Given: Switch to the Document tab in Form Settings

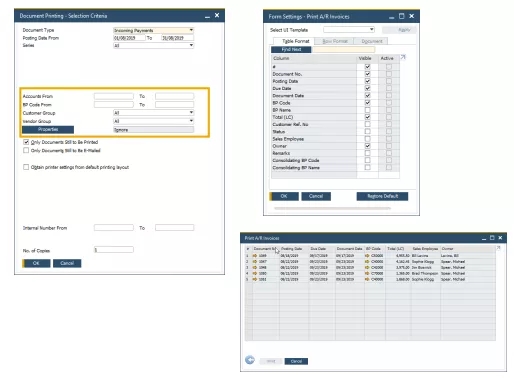Looking at the screenshot, I should 371,41.
